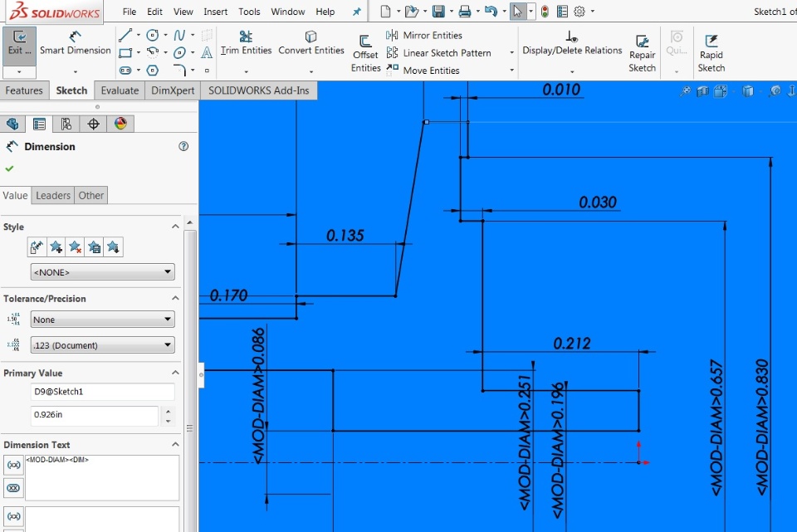The width and height of the screenshot is (797, 532).
Task: Select the Straight Slot tool
Action: pos(125,70)
